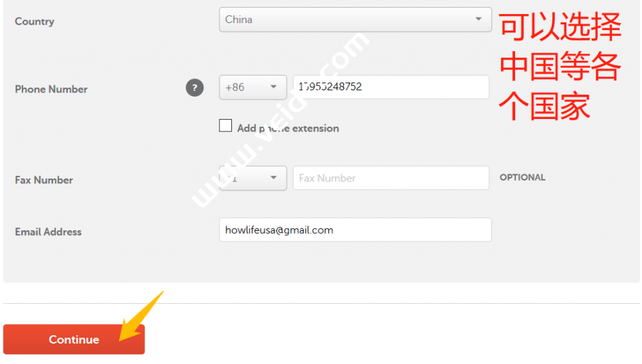Click the Phone Number field label

51,89
